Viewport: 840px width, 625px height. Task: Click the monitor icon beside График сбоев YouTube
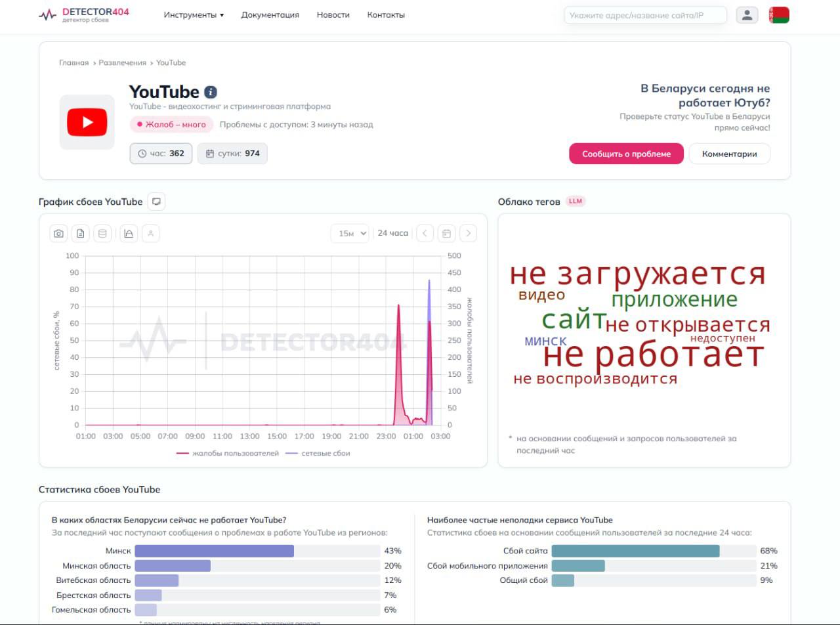tap(156, 202)
